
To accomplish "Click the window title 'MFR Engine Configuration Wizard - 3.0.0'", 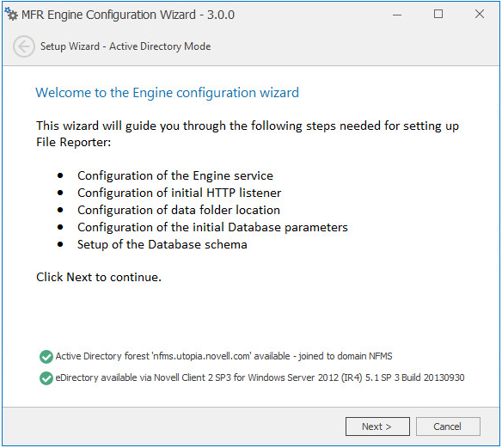I will pyautogui.click(x=128, y=15).
